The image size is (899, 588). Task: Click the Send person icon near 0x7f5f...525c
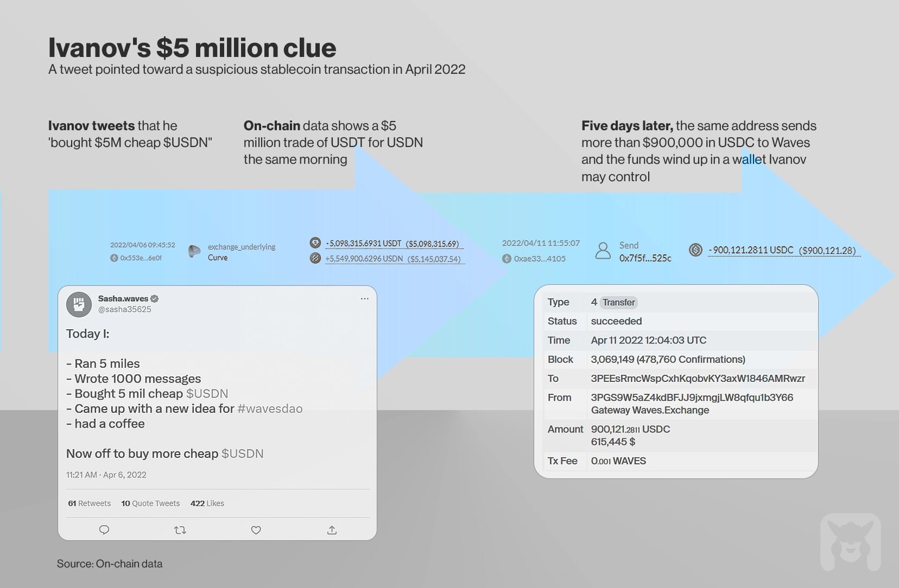(x=603, y=251)
